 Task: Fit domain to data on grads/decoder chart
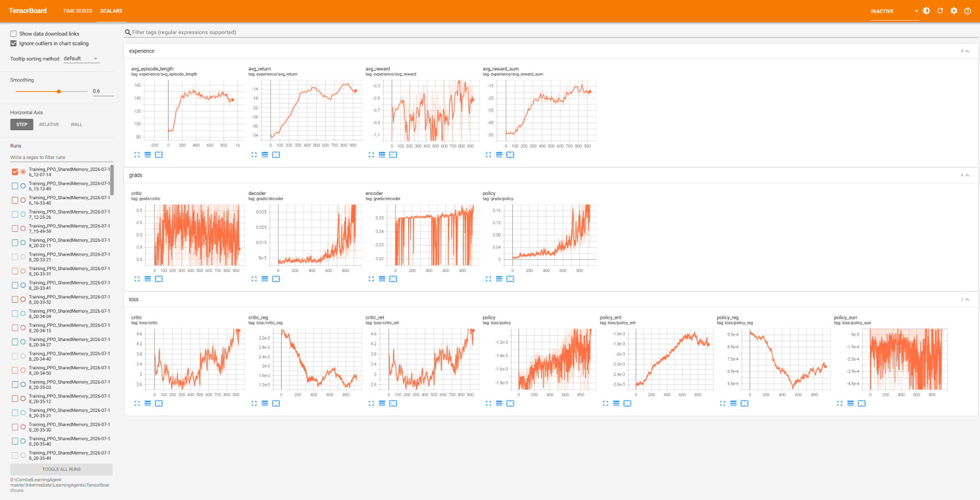click(276, 279)
